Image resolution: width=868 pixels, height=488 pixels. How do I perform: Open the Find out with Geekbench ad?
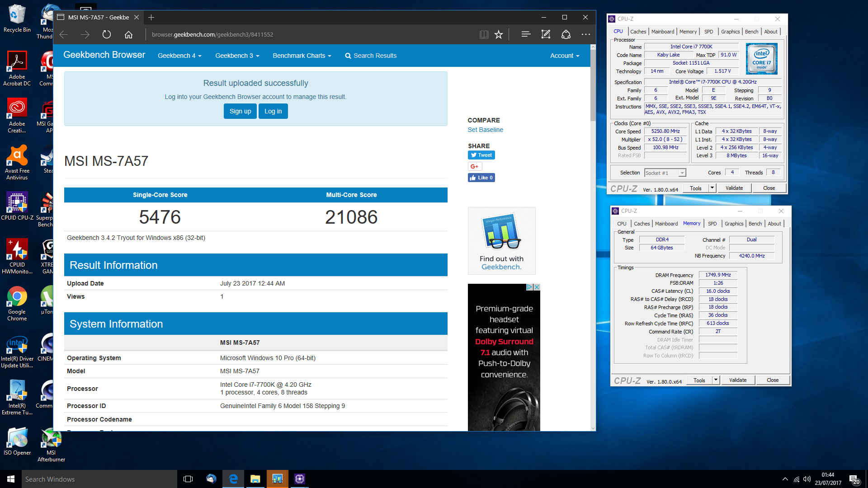coord(501,241)
